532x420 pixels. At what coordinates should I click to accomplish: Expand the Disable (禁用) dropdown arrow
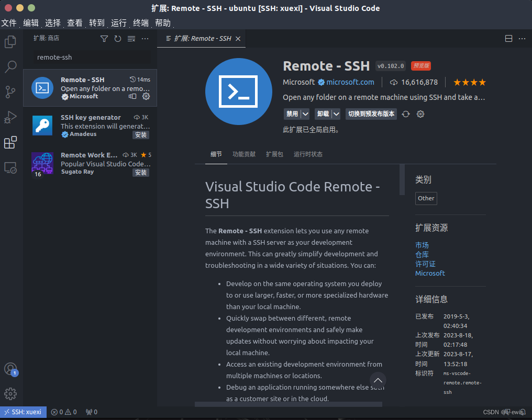[305, 114]
